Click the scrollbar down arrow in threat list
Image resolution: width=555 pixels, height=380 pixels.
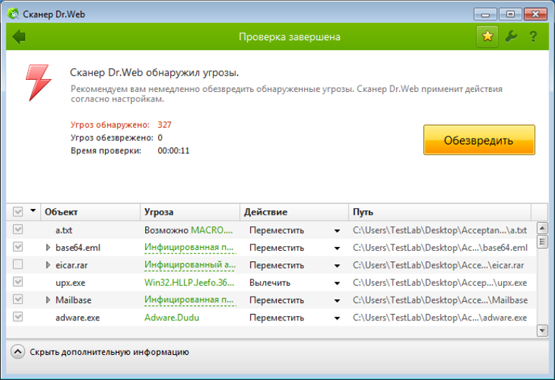[x=542, y=331]
